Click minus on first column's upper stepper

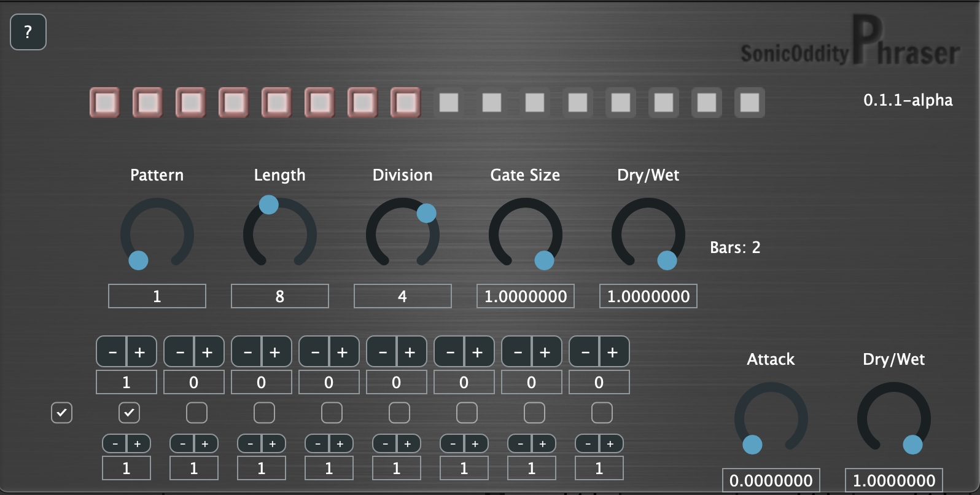(x=112, y=352)
